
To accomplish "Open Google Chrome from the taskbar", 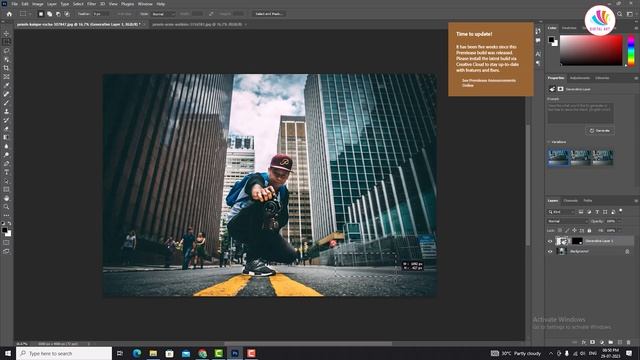I will click(202, 353).
